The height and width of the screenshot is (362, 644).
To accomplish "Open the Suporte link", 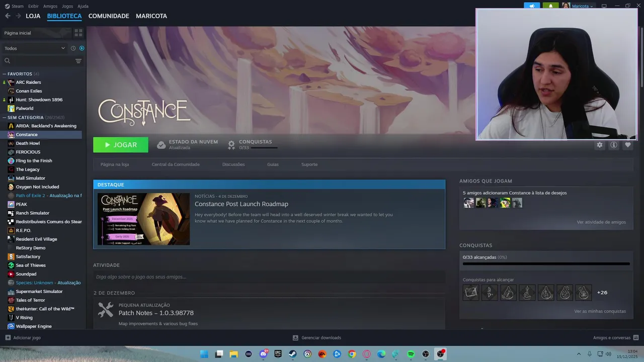I will pos(309,164).
